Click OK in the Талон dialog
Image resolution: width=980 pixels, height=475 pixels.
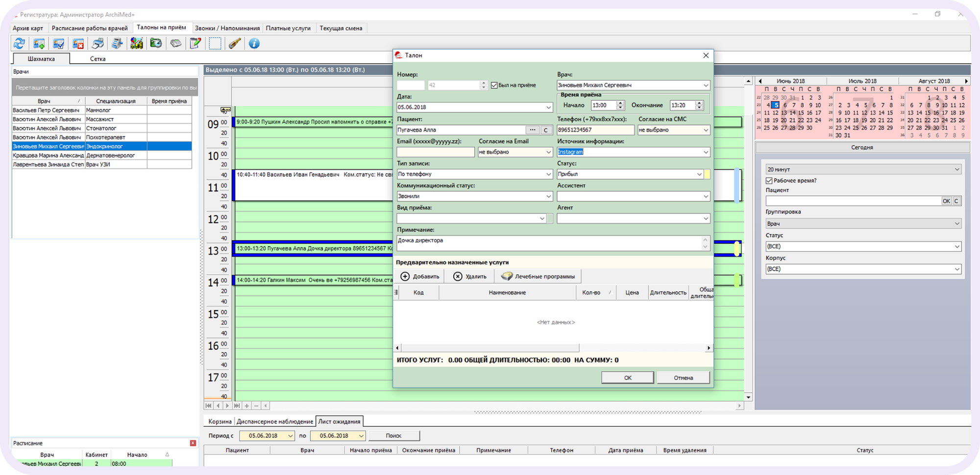point(628,378)
